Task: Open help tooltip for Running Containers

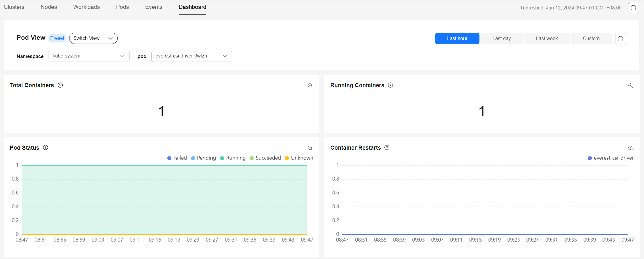Action: coord(391,85)
